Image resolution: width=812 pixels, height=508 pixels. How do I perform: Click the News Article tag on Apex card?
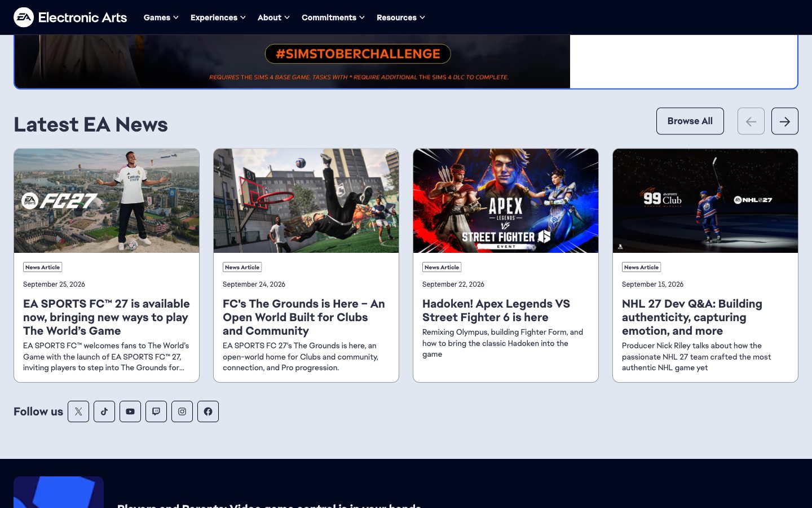click(x=442, y=268)
